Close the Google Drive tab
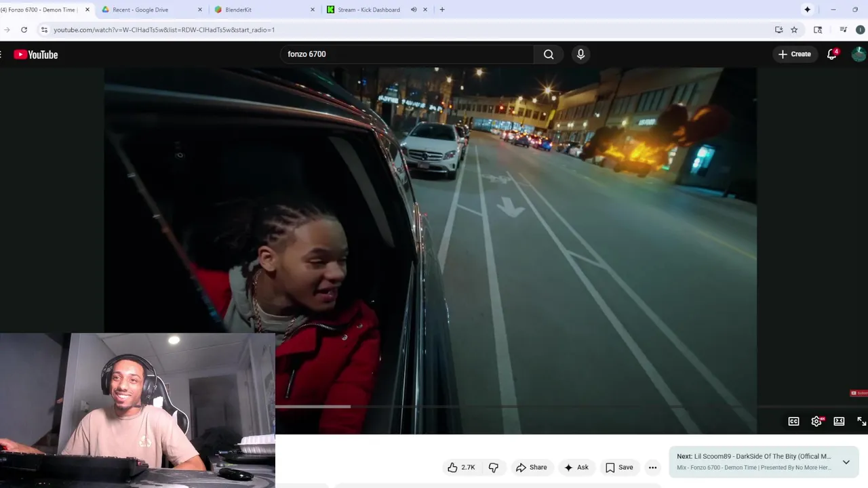Image resolution: width=868 pixels, height=488 pixels. coord(199,9)
